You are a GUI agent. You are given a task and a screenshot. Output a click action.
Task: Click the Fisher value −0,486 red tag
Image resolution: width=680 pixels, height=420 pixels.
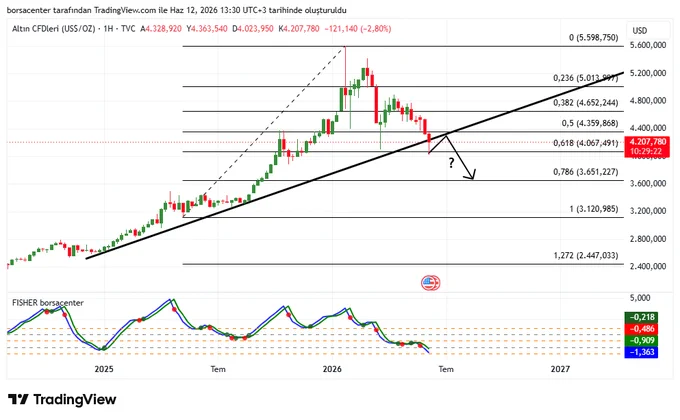(x=641, y=329)
